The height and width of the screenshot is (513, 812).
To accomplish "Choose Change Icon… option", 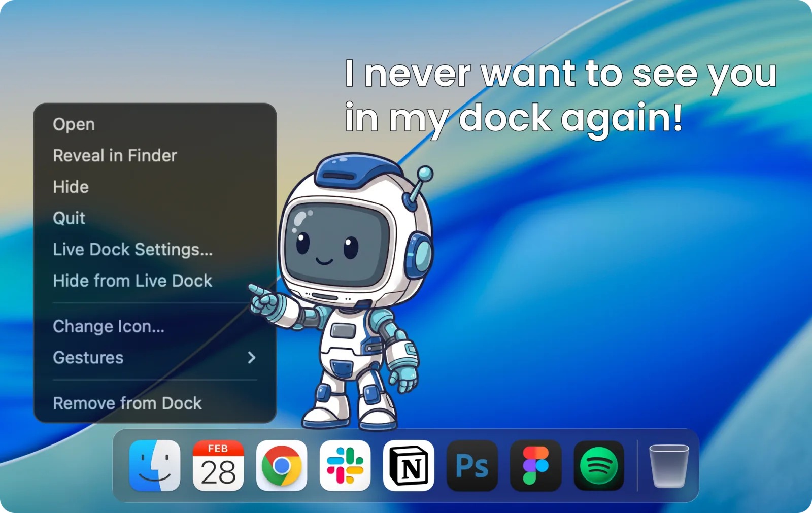I will pyautogui.click(x=155, y=326).
